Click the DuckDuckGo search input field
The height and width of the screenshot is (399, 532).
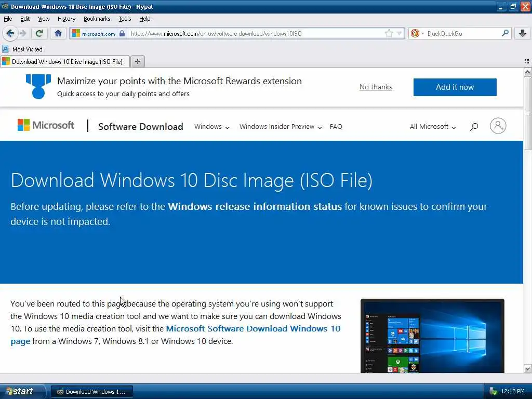pos(463,33)
